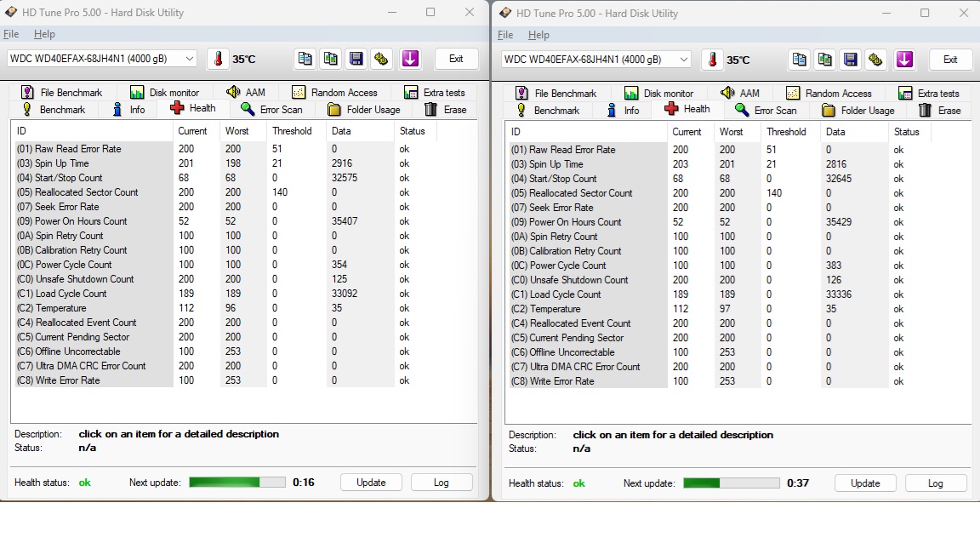
Task: Select Raw Read Error Rate row in left window
Action: [225, 149]
